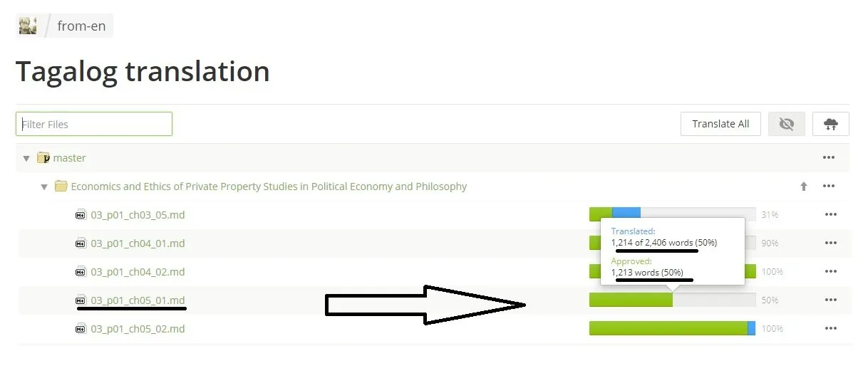Open options menu for 03_p01_ch05_02.md
868x383 pixels.
tap(830, 329)
